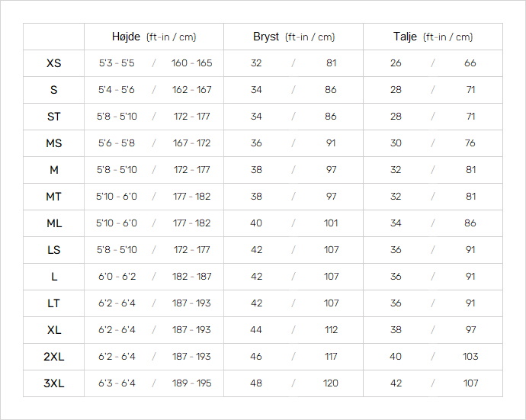Click height value 189 - 195
526x420 pixels.
192,383
